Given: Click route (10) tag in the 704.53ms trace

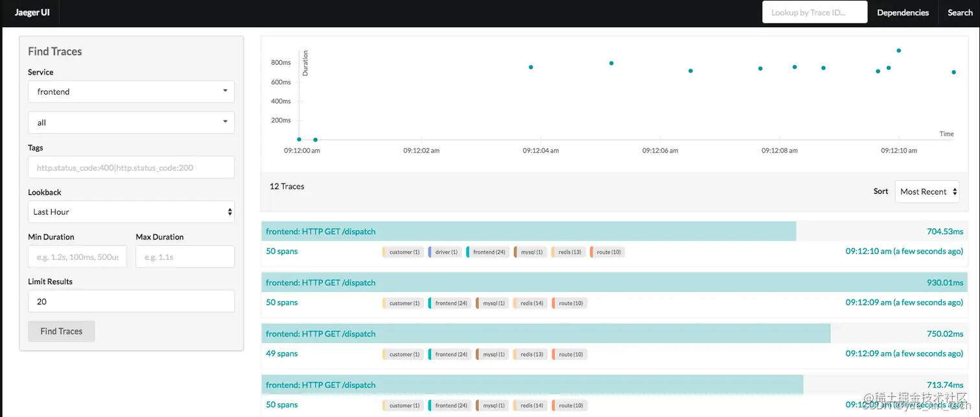Looking at the screenshot, I should (607, 252).
